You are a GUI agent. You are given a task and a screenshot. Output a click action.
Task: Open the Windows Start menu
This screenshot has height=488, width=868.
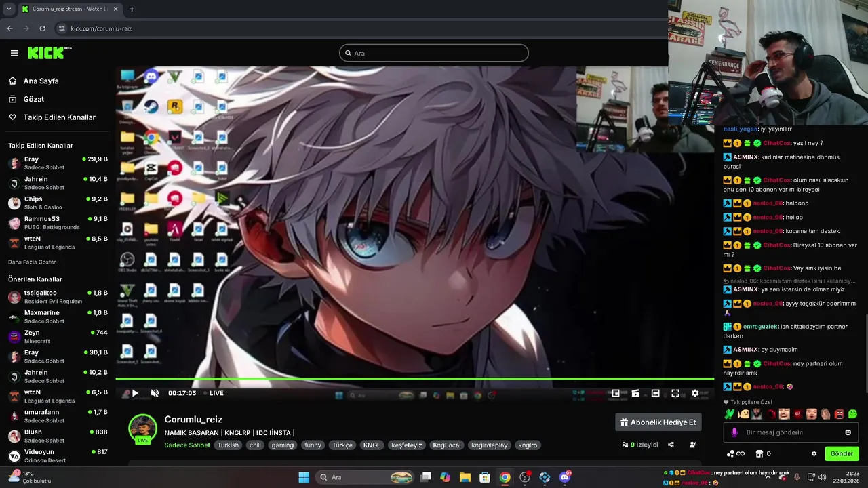pyautogui.click(x=304, y=477)
